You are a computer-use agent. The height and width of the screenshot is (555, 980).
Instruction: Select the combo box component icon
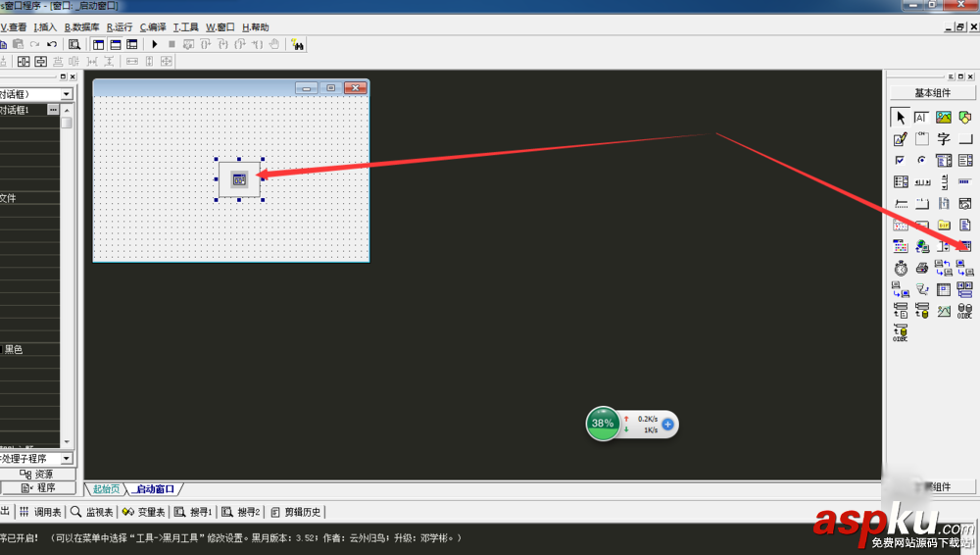943,160
